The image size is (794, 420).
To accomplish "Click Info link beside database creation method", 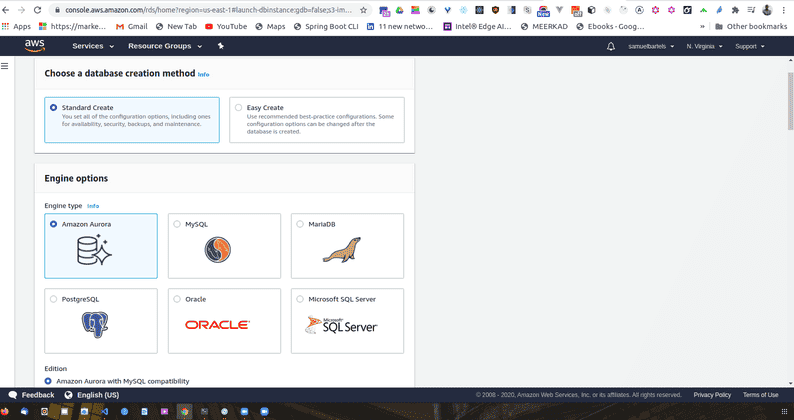I will 203,74.
